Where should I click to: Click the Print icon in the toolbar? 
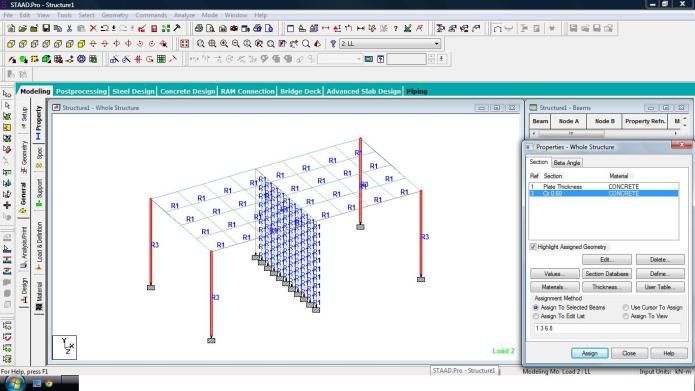pyautogui.click(x=199, y=28)
